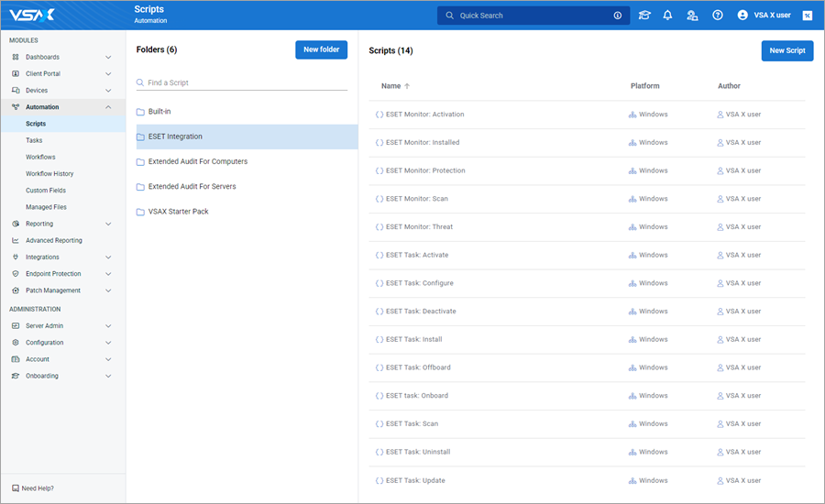Image resolution: width=825 pixels, height=504 pixels.
Task: Click the Devices module icon
Action: pos(16,91)
